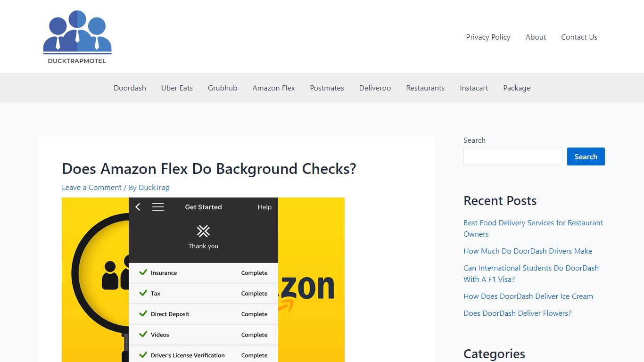
Task: Open How Much Do DoorDash Drivers Make
Action: click(x=528, y=251)
